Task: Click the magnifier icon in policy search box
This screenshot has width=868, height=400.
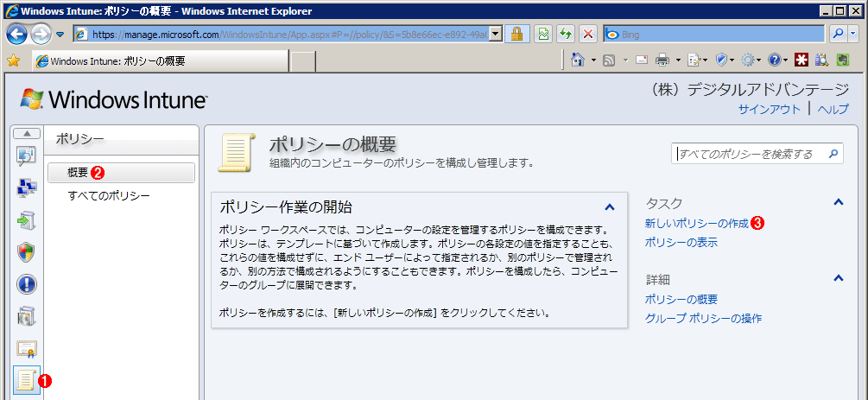Action: (x=833, y=154)
